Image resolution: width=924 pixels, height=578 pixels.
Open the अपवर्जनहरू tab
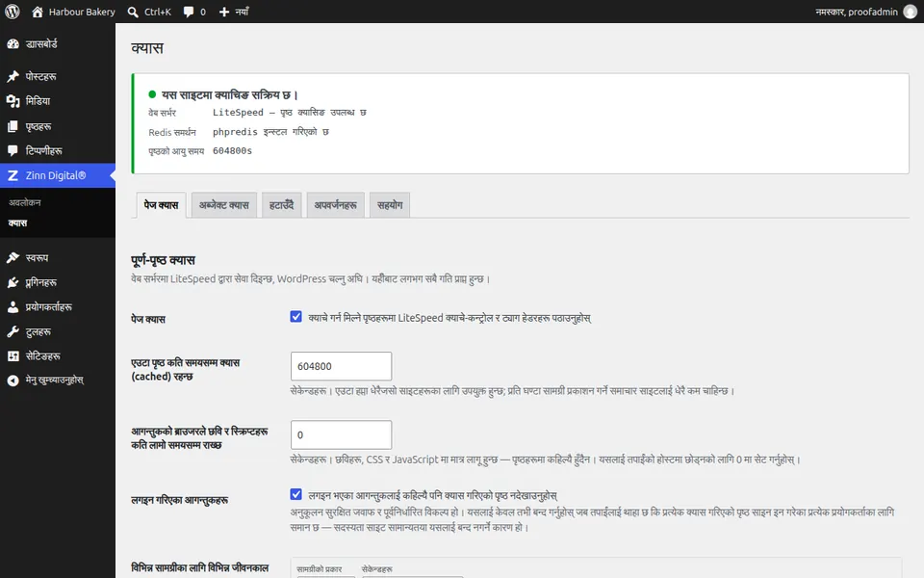(x=335, y=205)
